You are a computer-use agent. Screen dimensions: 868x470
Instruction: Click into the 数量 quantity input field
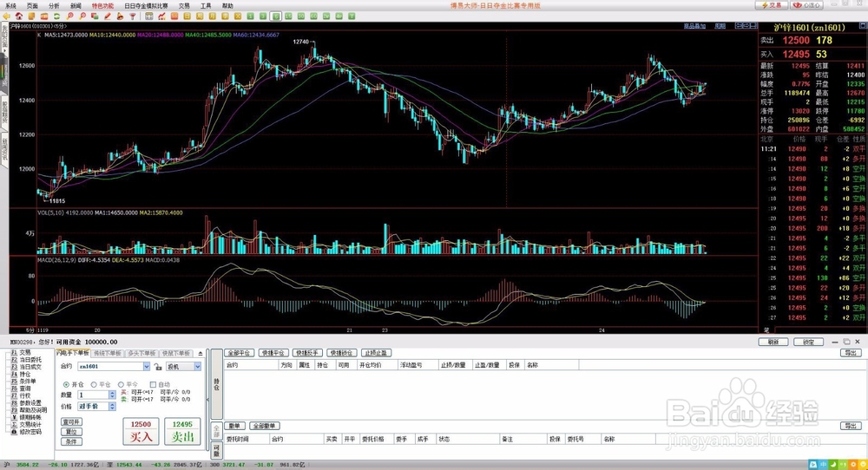[93, 395]
